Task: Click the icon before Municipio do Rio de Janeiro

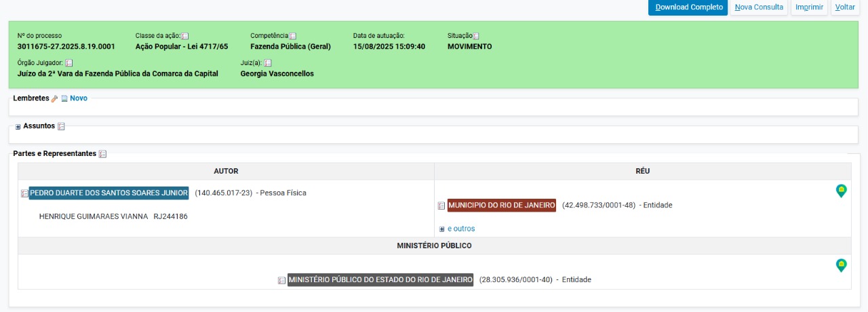Action: [441, 206]
